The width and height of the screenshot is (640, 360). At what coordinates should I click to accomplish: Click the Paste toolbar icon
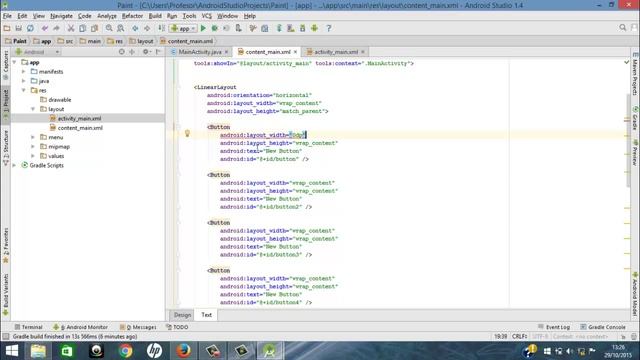pos(94,28)
